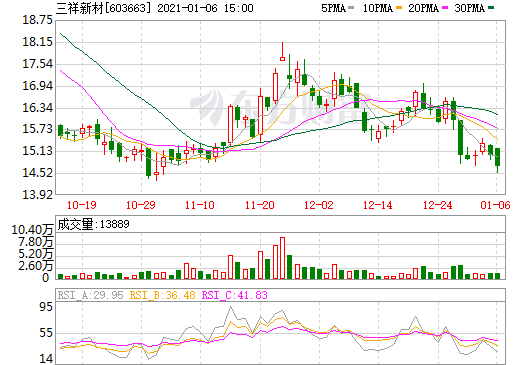The image size is (520, 365).
Task: Click the 55 RSI axis label
Action: (x=46, y=333)
